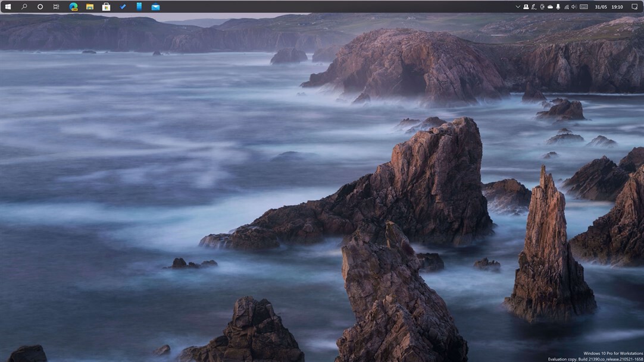644x362 pixels.
Task: Activate Cortana from the taskbar
Action: pos(39,7)
